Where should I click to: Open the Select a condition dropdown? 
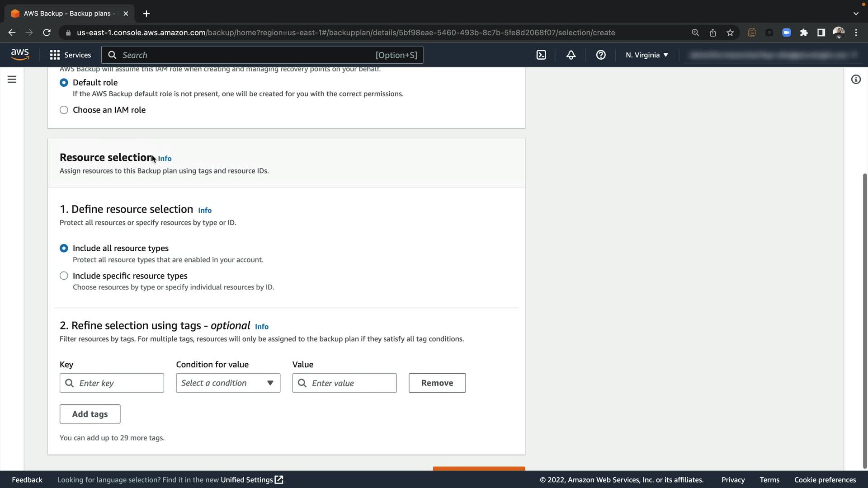[x=228, y=383]
